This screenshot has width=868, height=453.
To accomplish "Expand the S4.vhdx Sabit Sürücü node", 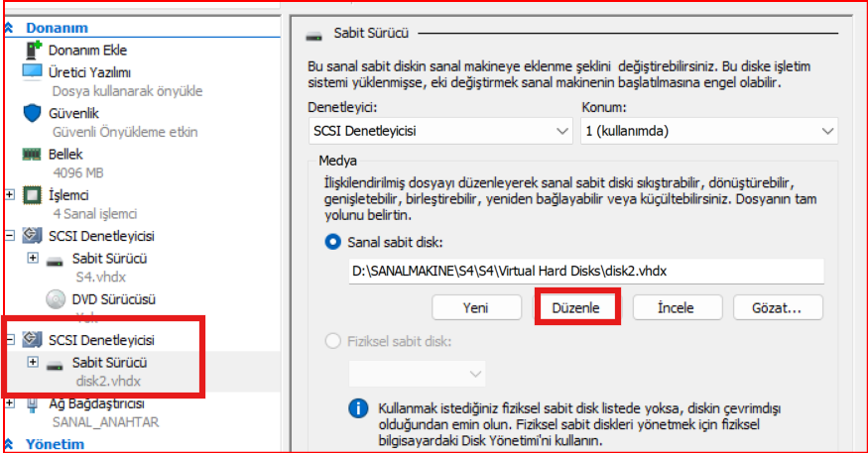I will [x=33, y=258].
